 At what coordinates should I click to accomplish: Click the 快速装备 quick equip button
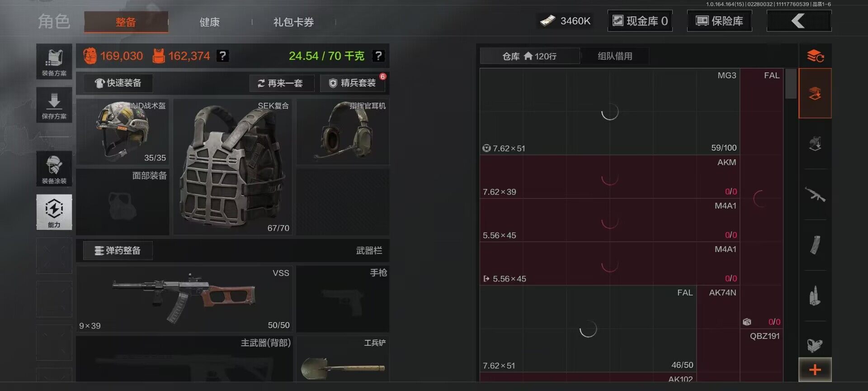click(118, 83)
